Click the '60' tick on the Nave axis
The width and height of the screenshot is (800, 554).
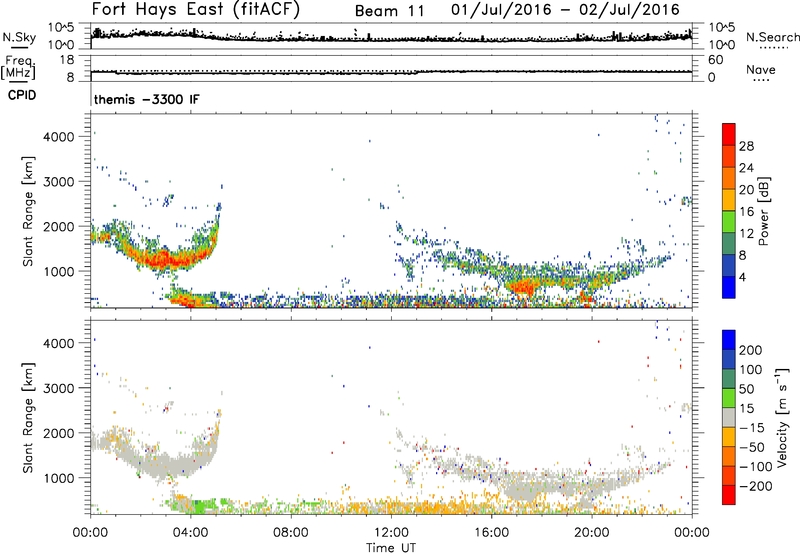[715, 60]
